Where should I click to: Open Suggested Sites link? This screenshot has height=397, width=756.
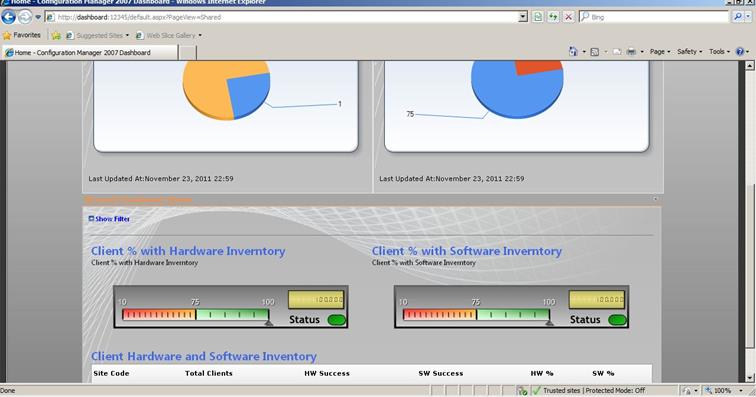pos(98,36)
